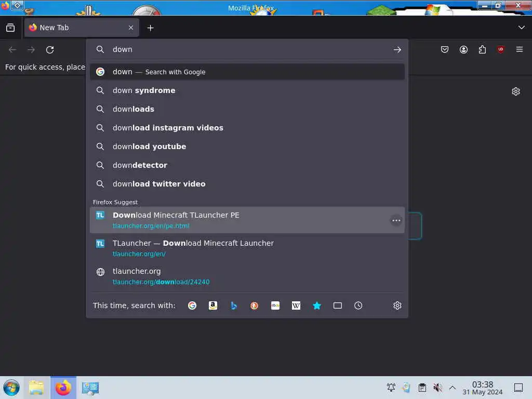Viewport: 532px width, 399px height.
Task: Open a new tab with plus button
Action: (x=150, y=28)
